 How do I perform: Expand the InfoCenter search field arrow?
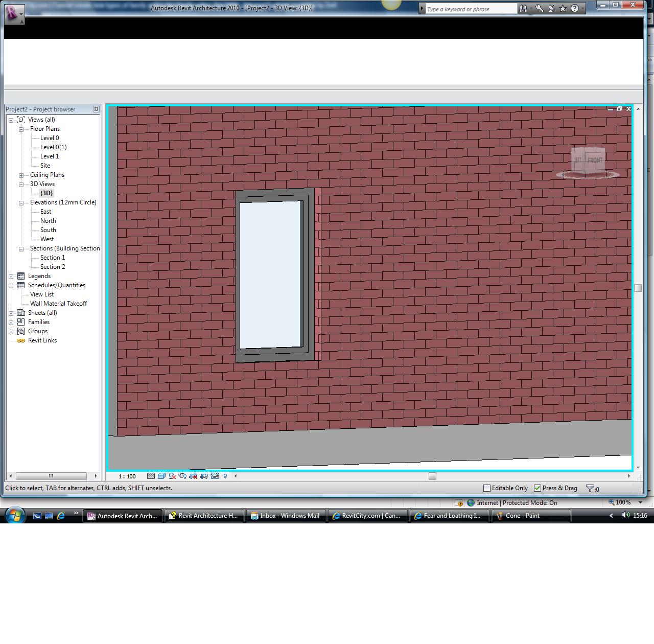[x=422, y=9]
